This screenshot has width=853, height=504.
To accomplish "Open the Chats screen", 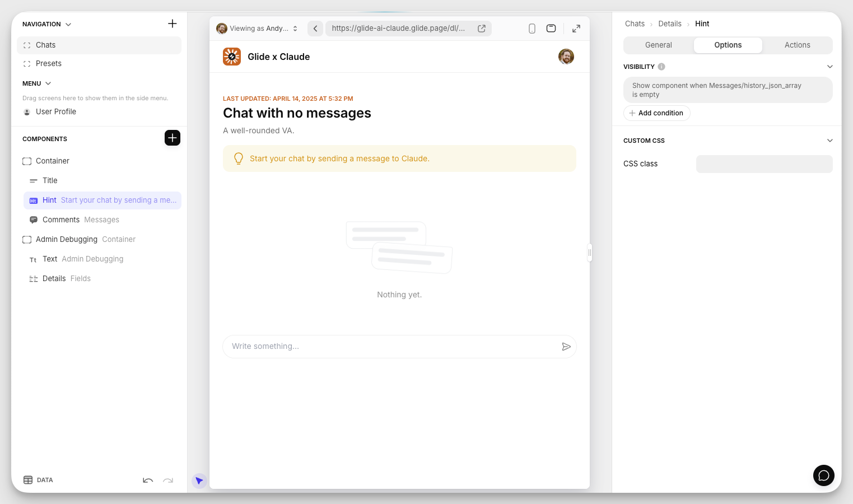I will click(x=99, y=45).
